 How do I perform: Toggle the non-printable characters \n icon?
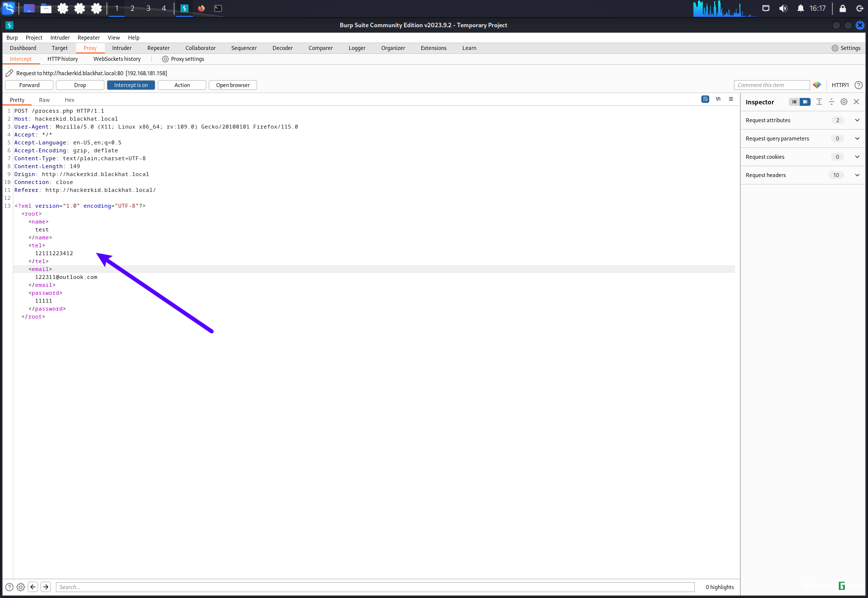click(x=718, y=99)
